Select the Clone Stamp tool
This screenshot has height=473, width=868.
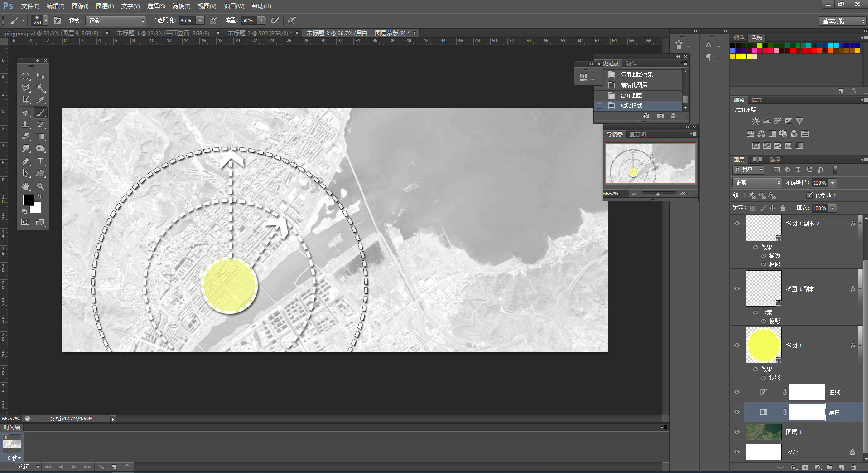pos(25,125)
